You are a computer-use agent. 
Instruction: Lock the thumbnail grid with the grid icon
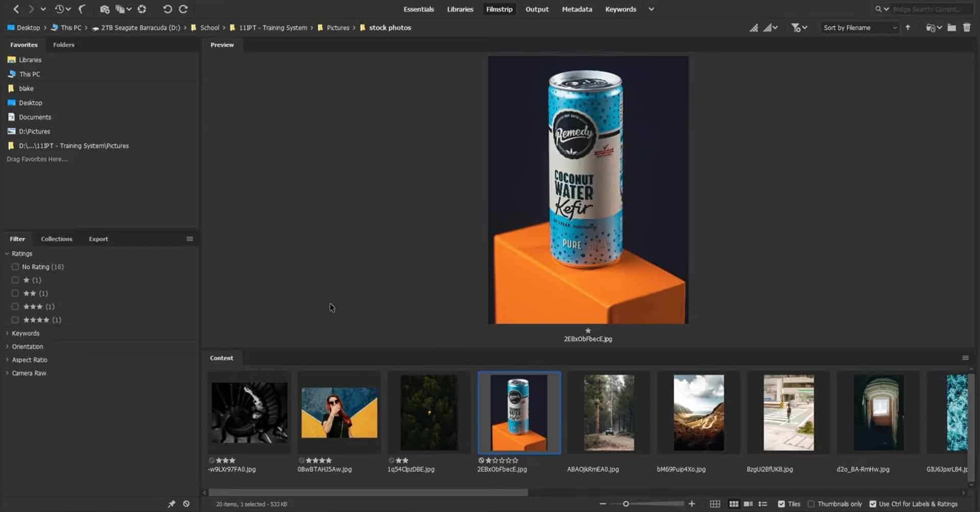click(x=715, y=504)
